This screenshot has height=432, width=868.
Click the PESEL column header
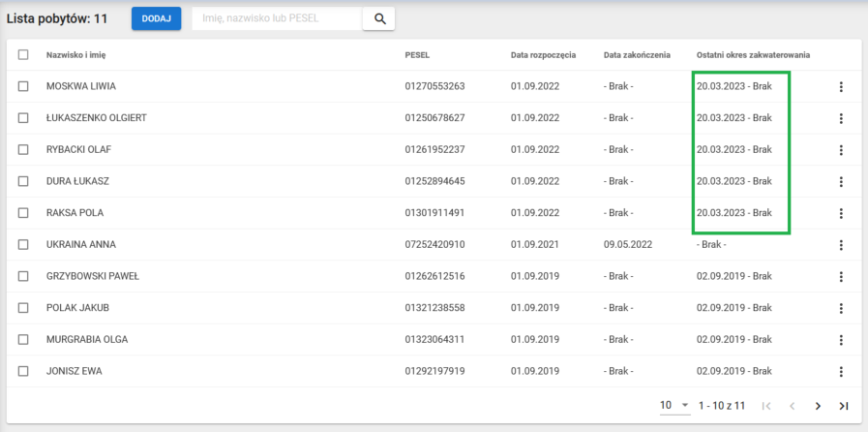[417, 55]
